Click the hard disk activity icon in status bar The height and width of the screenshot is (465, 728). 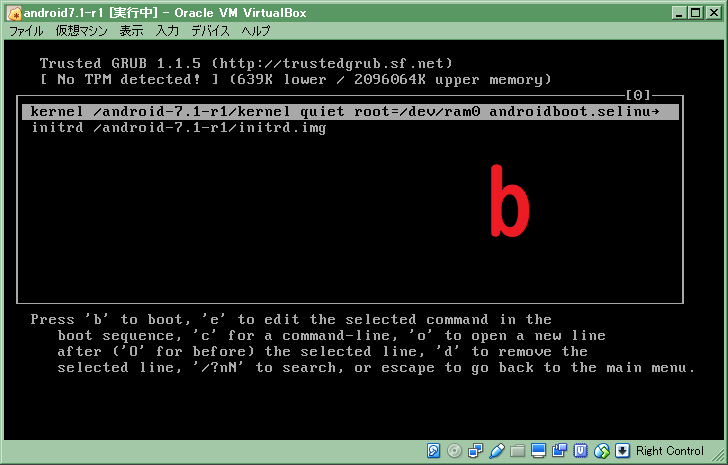tap(433, 451)
